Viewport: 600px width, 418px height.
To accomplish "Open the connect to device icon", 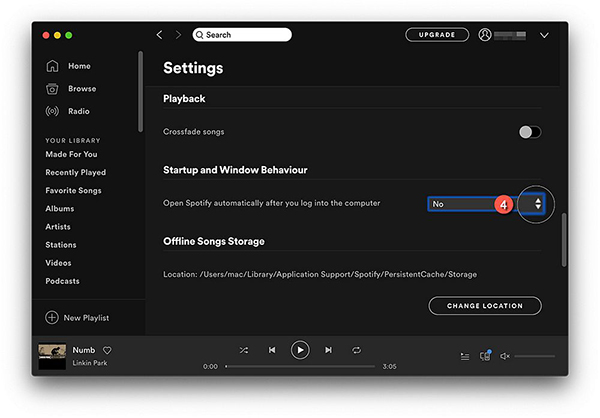I will click(x=485, y=356).
